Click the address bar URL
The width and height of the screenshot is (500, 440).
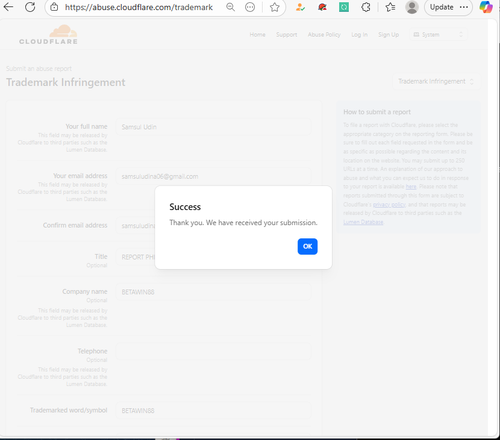139,7
